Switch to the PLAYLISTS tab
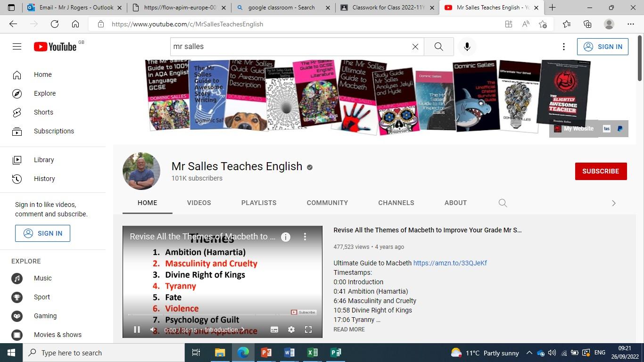Screen dimensions: 644x362 pyautogui.click(x=259, y=203)
